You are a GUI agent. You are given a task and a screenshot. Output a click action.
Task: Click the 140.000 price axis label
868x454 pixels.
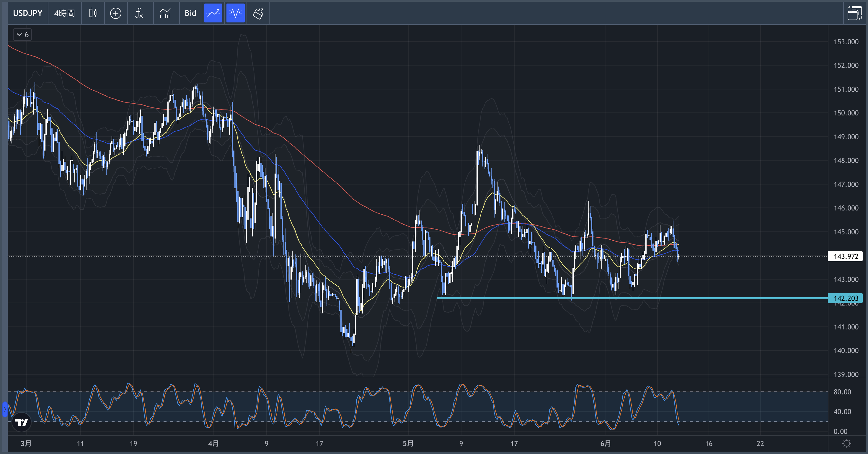coord(846,350)
